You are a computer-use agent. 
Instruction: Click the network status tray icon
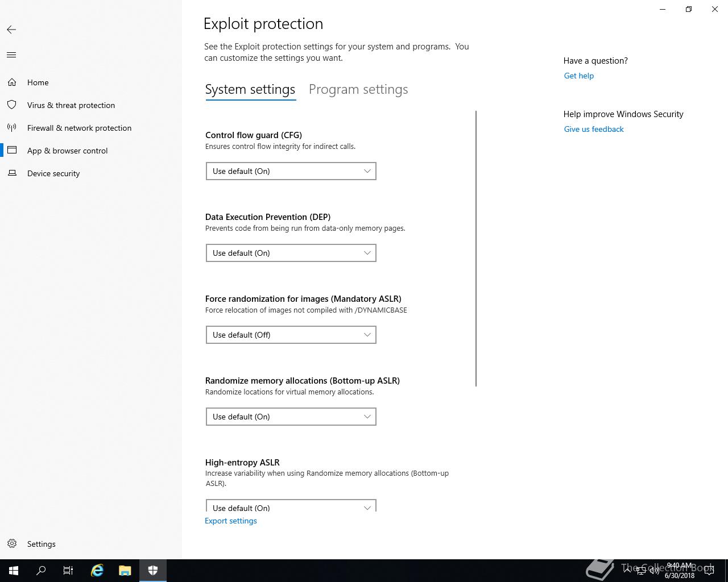pyautogui.click(x=642, y=571)
